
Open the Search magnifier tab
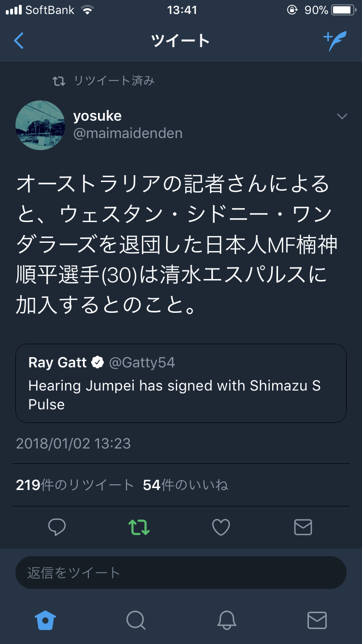tap(136, 620)
